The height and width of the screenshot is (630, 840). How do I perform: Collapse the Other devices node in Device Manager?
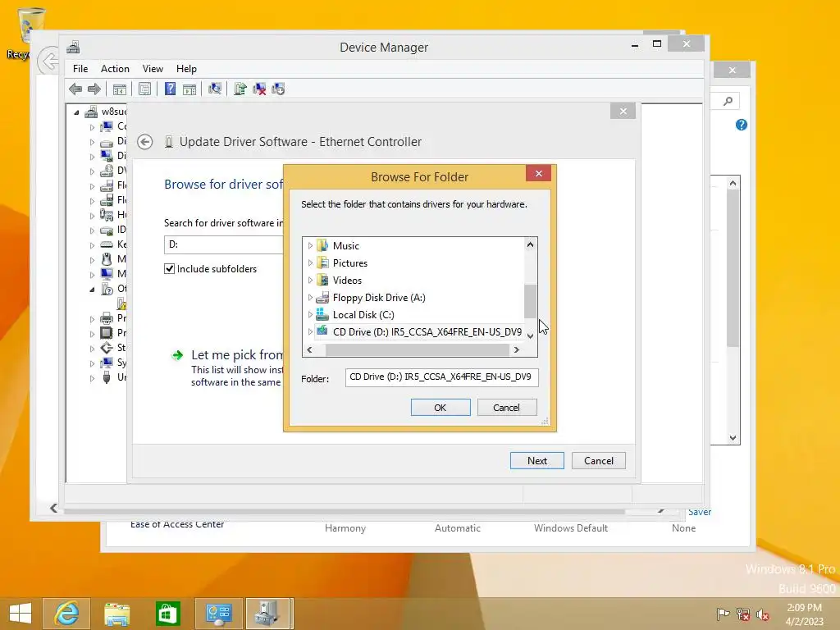(x=92, y=290)
